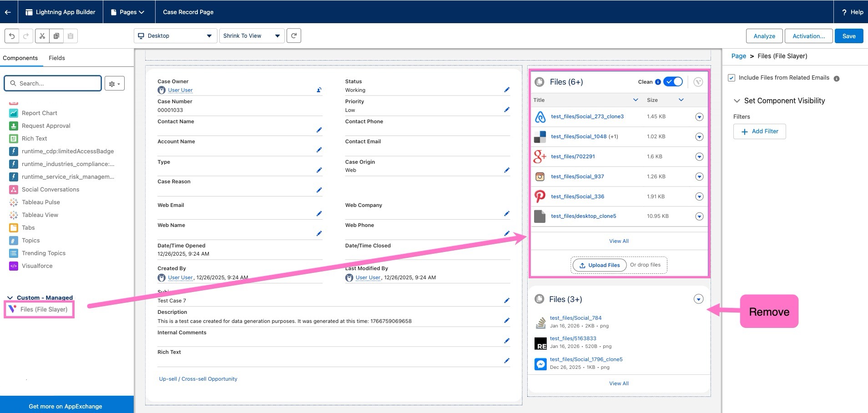Edit the Priority field pencil icon
The width and height of the screenshot is (868, 413).
[x=507, y=110]
